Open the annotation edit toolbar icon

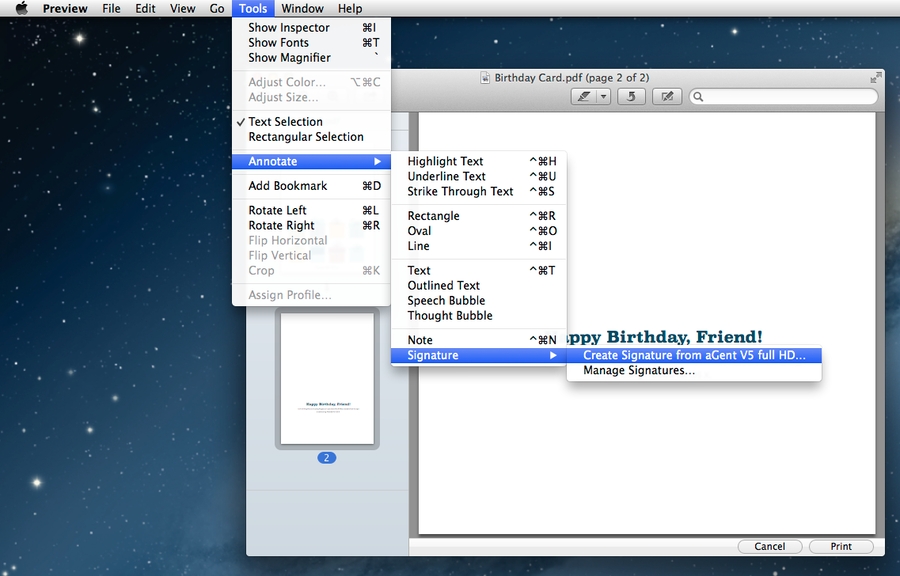667,96
